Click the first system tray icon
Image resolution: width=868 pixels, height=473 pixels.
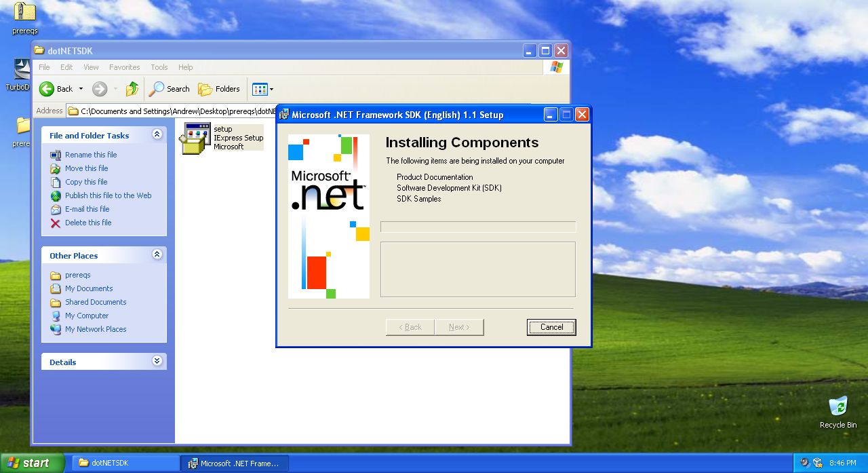tap(804, 463)
